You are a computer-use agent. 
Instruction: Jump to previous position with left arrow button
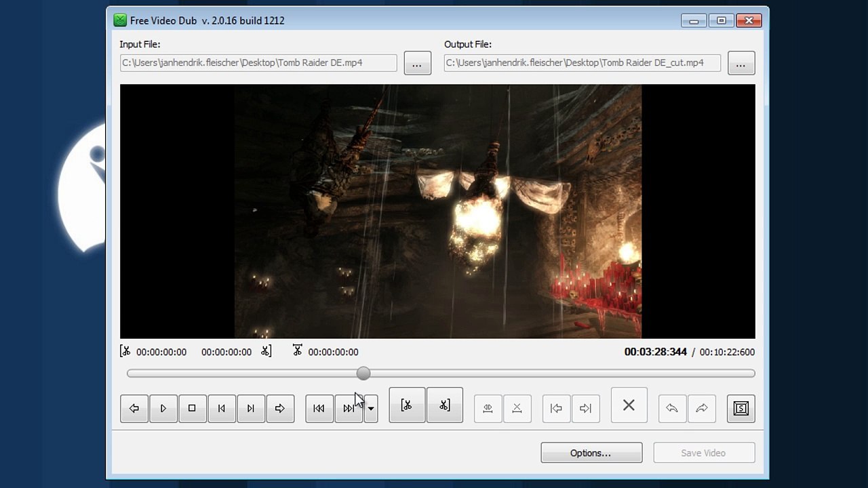(x=134, y=408)
